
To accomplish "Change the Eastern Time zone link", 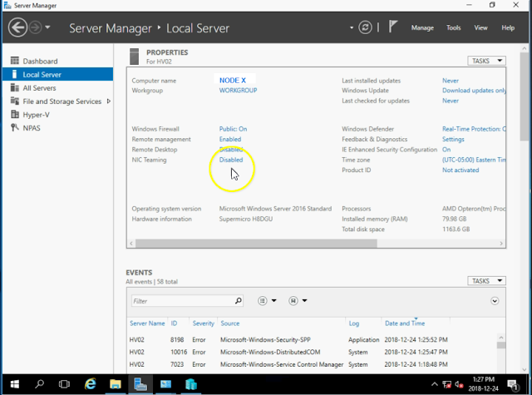I will tap(474, 160).
